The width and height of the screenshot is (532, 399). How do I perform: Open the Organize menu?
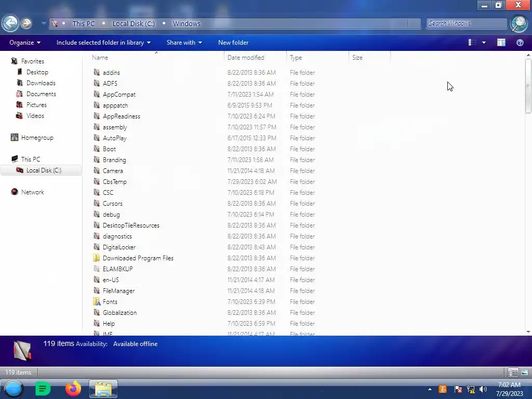pos(25,43)
